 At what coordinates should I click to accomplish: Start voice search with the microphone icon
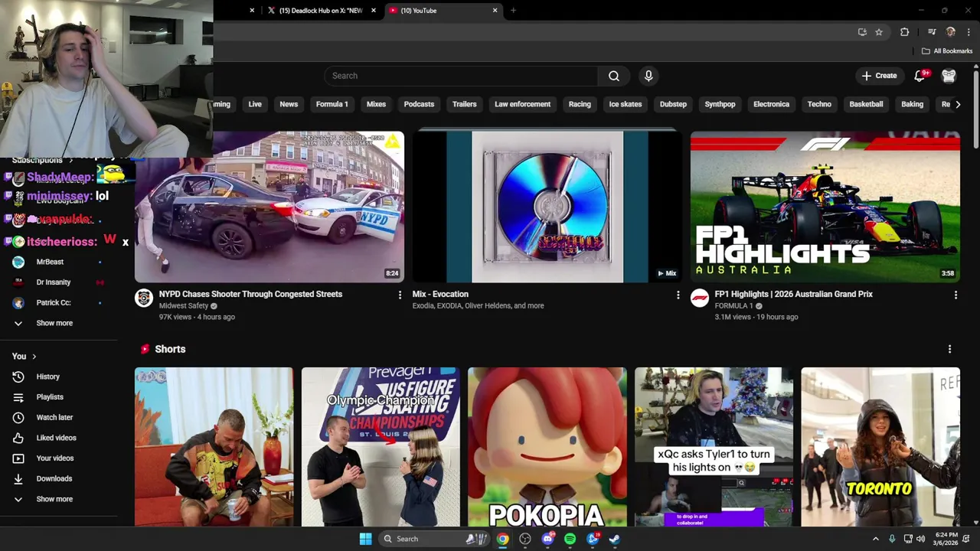pyautogui.click(x=648, y=76)
